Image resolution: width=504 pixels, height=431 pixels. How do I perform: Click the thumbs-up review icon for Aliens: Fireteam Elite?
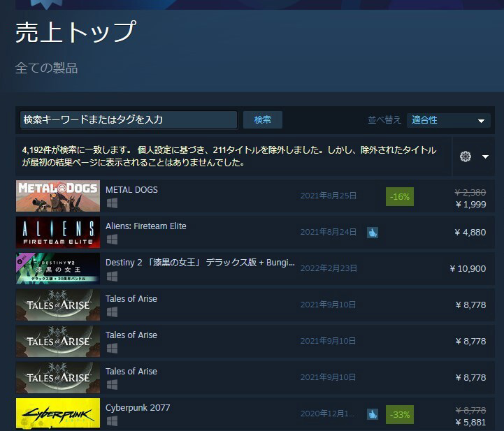point(373,233)
